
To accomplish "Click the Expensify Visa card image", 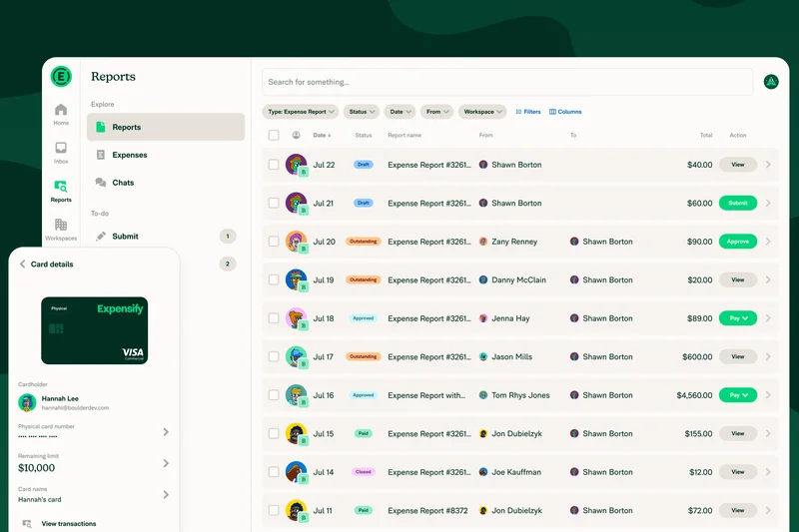I will click(x=94, y=330).
